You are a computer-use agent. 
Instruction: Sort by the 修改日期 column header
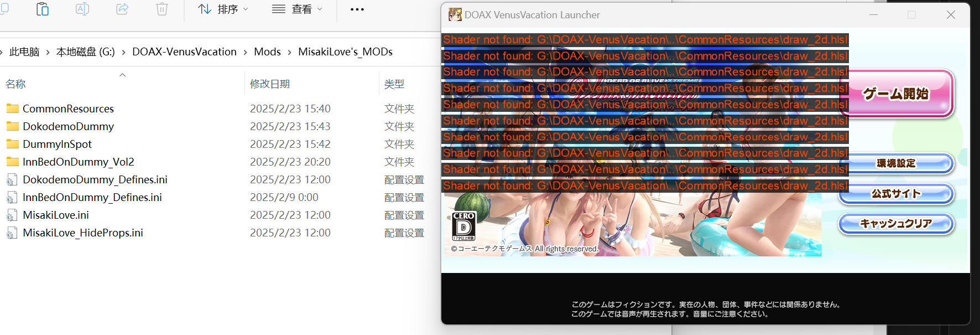[270, 84]
